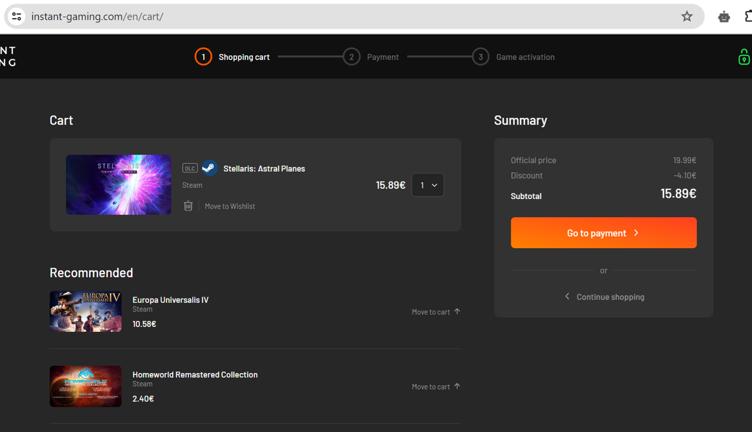This screenshot has width=752, height=432.
Task: Open the Stellaris quantity dropdown
Action: point(428,185)
